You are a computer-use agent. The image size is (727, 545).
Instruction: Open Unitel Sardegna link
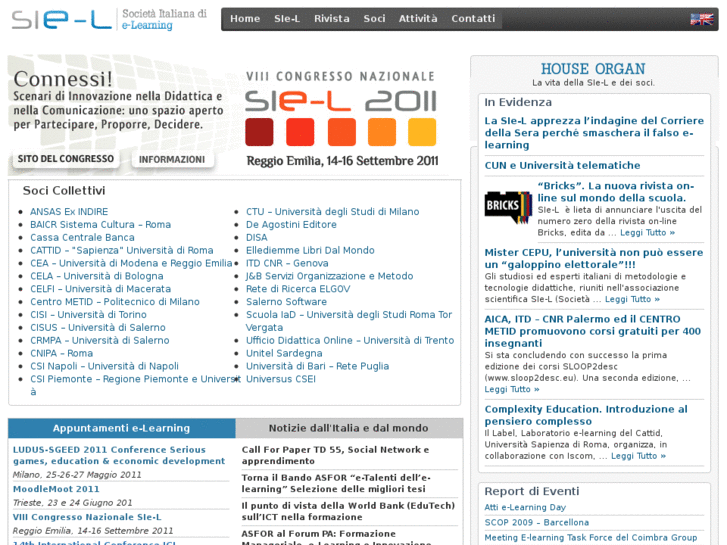284,353
